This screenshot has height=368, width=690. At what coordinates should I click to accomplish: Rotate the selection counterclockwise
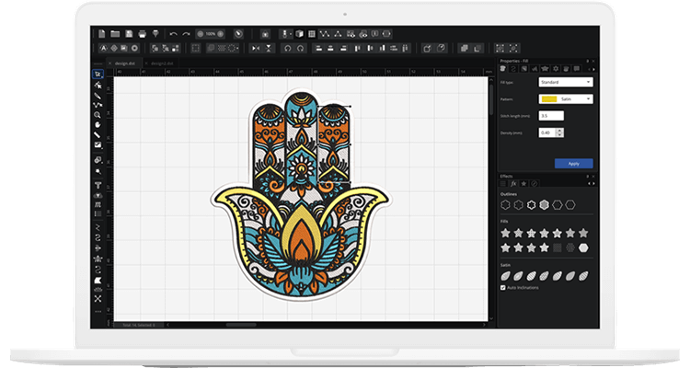[287, 48]
